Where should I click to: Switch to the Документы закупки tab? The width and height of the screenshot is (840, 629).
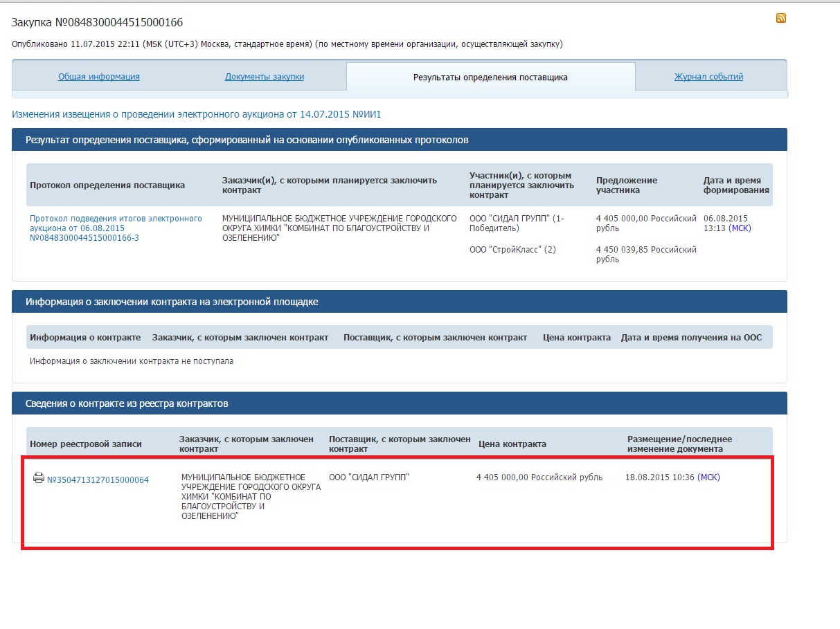coord(265,77)
